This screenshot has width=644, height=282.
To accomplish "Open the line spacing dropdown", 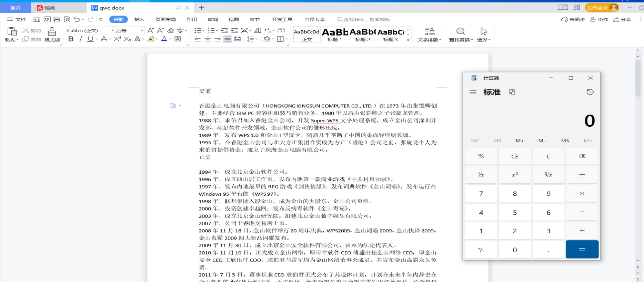I will (x=256, y=39).
